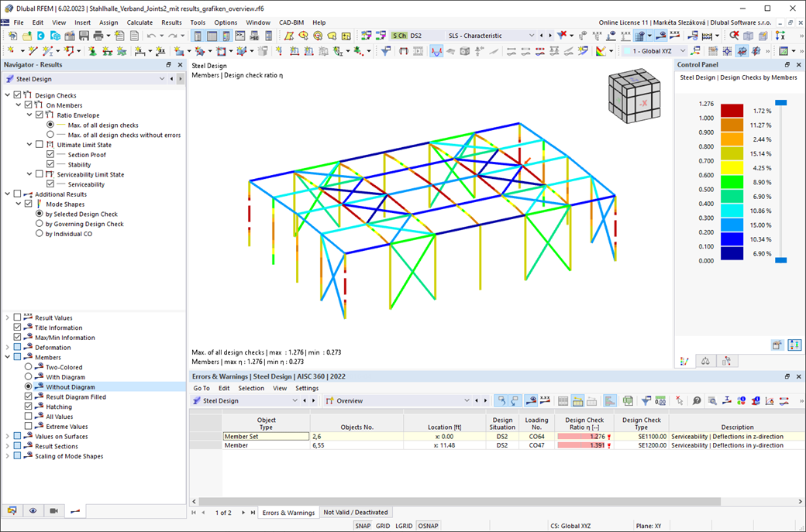Click the Print icon in the toolbar

pyautogui.click(x=98, y=36)
